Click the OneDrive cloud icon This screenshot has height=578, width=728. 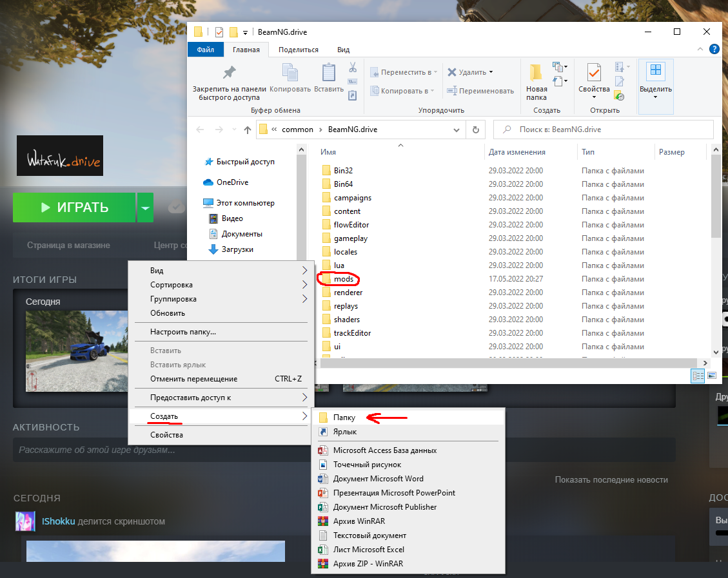208,182
